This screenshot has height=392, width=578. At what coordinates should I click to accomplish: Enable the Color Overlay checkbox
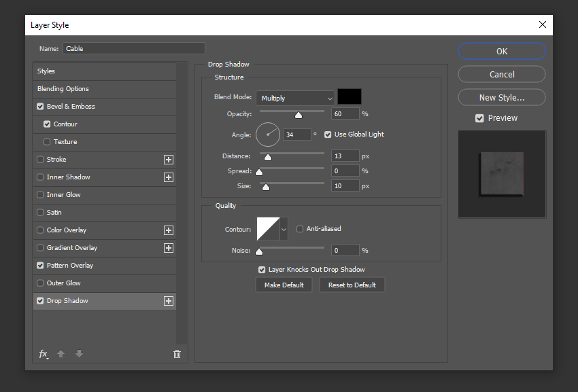tap(40, 230)
